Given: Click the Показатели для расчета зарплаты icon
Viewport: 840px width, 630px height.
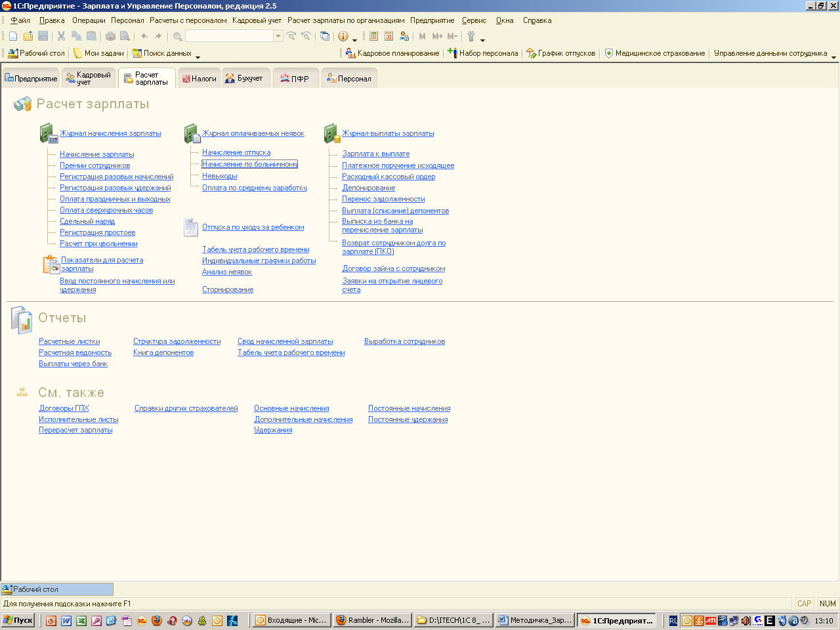Looking at the screenshot, I should [x=51, y=264].
